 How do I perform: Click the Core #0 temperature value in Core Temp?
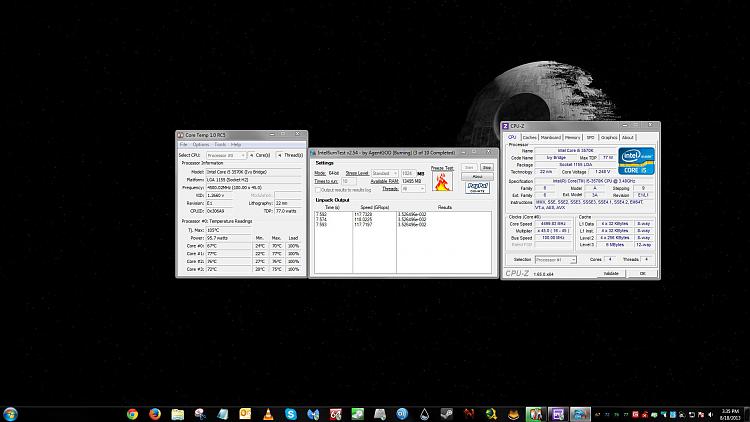pyautogui.click(x=229, y=246)
